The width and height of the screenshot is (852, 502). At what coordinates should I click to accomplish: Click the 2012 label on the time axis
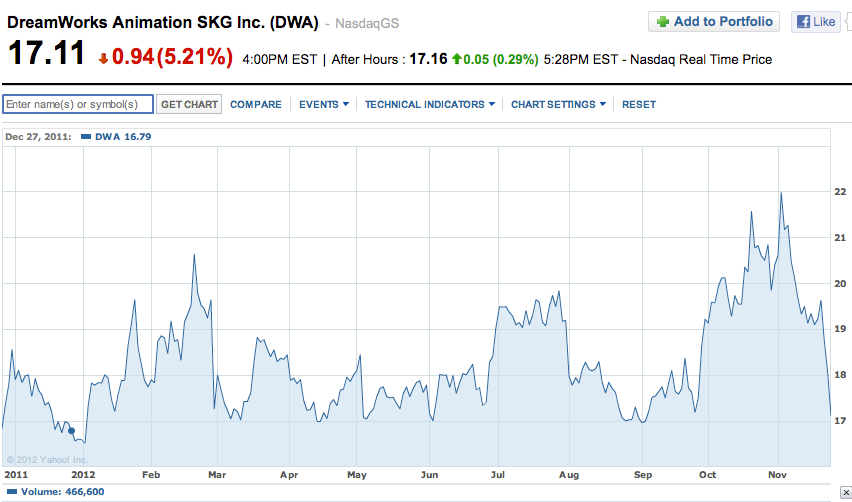tap(83, 475)
